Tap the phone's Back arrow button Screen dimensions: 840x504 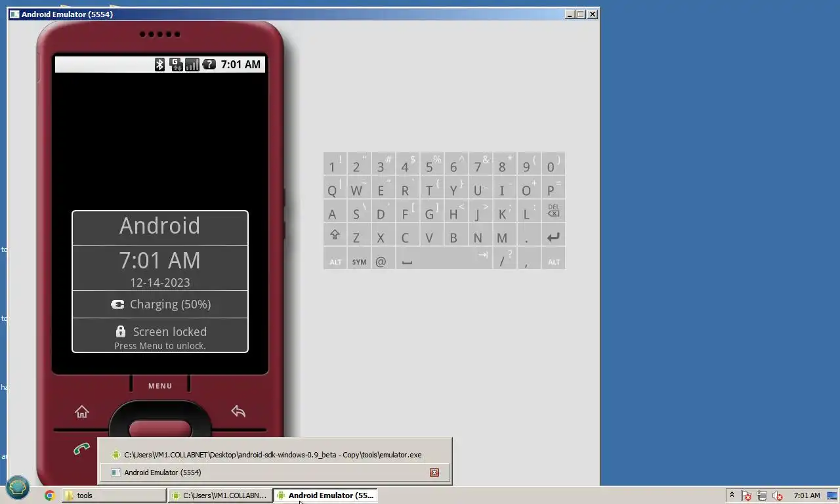(x=238, y=411)
